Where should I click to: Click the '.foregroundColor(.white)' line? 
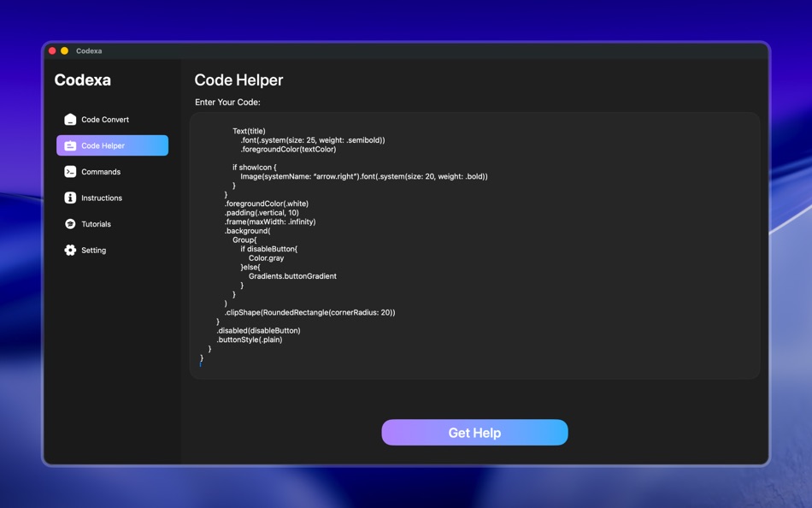pyautogui.click(x=266, y=204)
